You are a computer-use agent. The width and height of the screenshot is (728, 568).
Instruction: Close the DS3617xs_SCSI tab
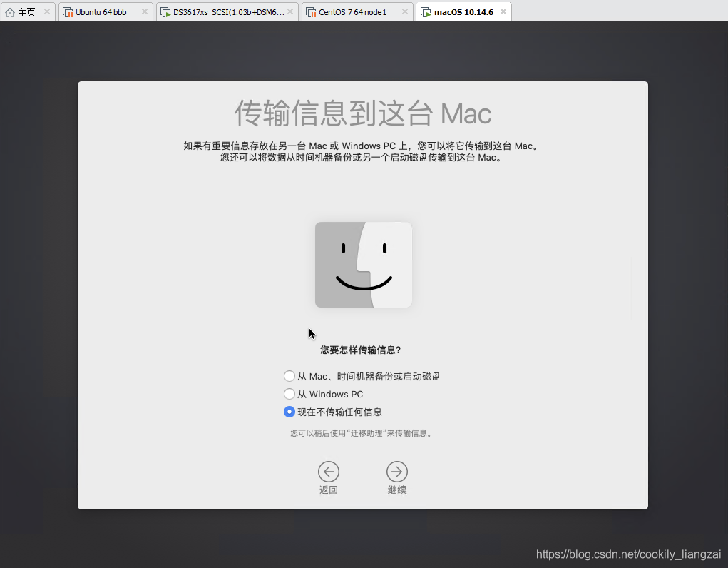click(x=290, y=11)
